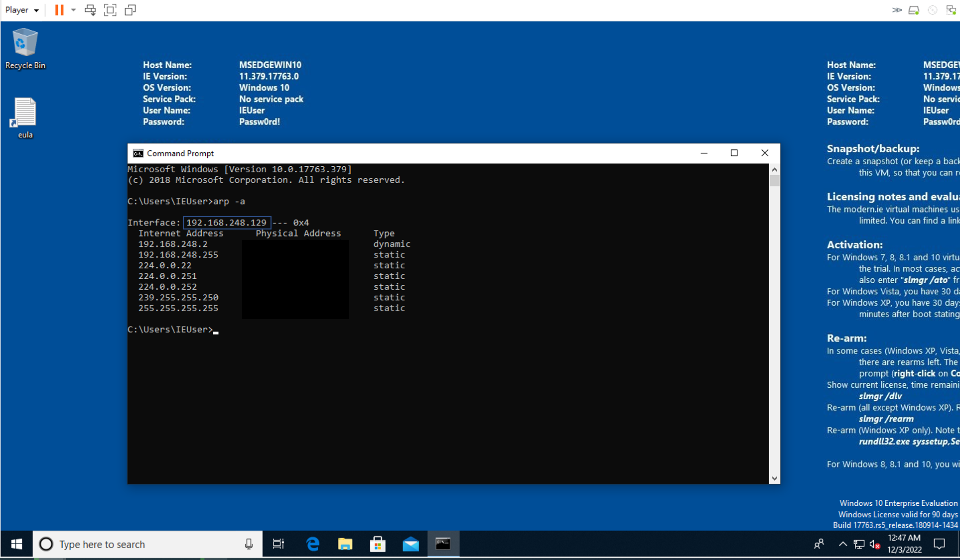The width and height of the screenshot is (960, 560).
Task: Click the Send Ctrl+Alt+Del icon
Action: (x=90, y=10)
